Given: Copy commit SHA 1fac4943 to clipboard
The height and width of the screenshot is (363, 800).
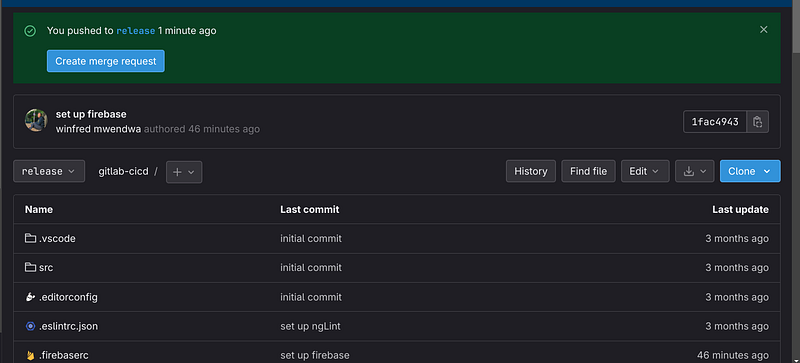Looking at the screenshot, I should [758, 122].
